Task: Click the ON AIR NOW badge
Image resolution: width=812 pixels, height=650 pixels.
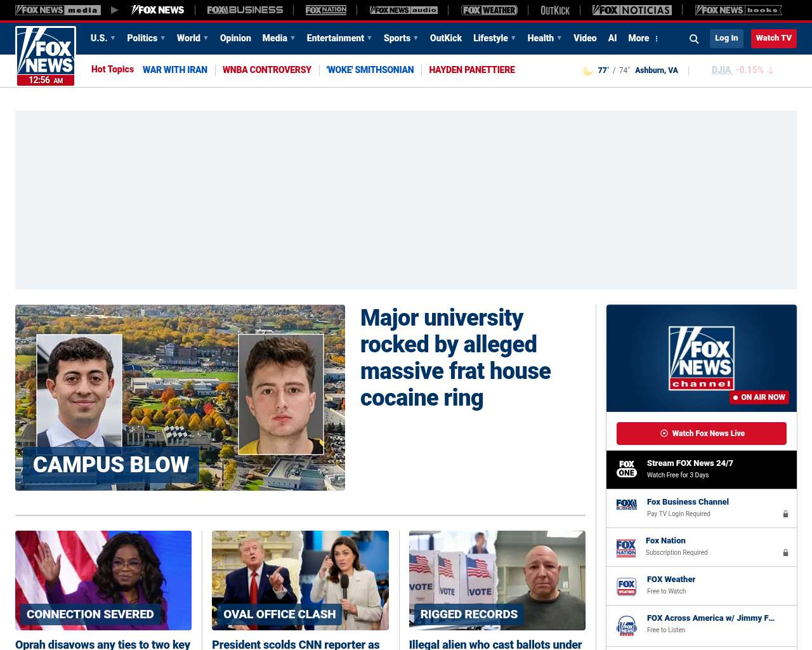Action: point(759,397)
